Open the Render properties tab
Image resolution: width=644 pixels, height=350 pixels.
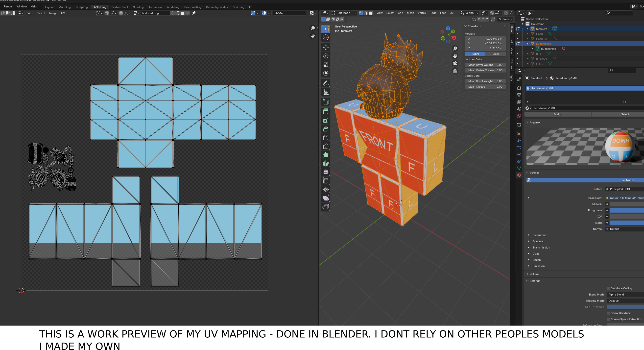tap(519, 88)
